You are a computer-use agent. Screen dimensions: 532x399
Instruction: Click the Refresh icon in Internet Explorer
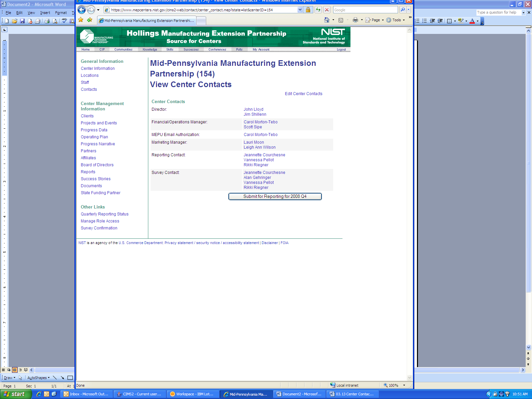click(x=318, y=10)
